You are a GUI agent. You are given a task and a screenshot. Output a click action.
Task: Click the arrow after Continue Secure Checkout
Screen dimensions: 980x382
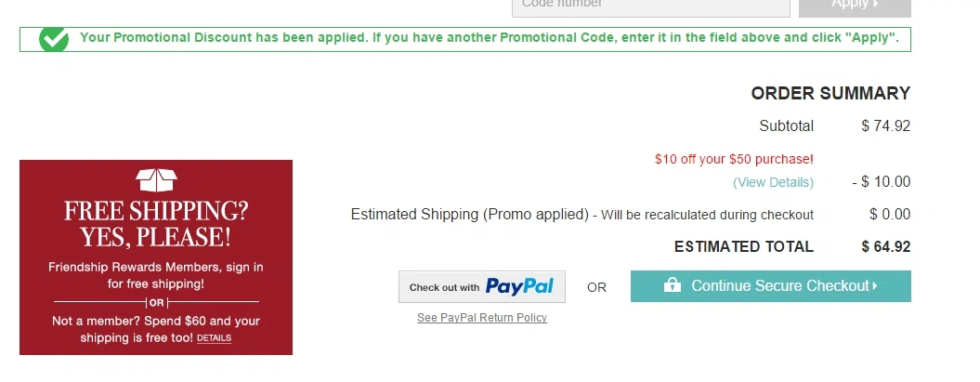coord(875,285)
